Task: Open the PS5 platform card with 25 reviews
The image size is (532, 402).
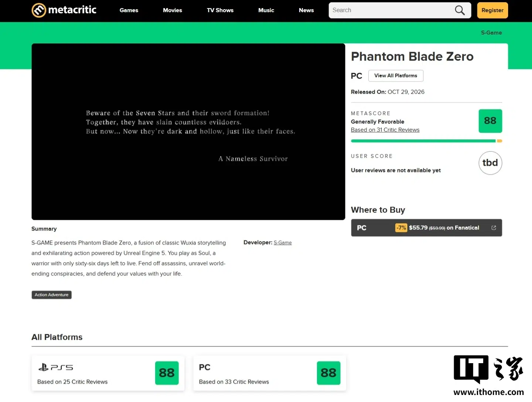Action: tap(108, 373)
